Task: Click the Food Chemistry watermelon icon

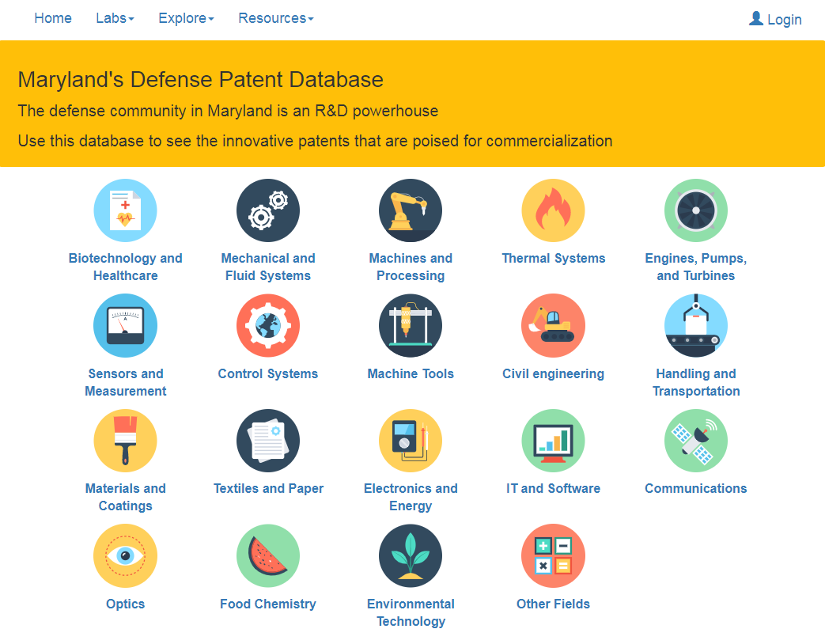Action: pyautogui.click(x=268, y=555)
